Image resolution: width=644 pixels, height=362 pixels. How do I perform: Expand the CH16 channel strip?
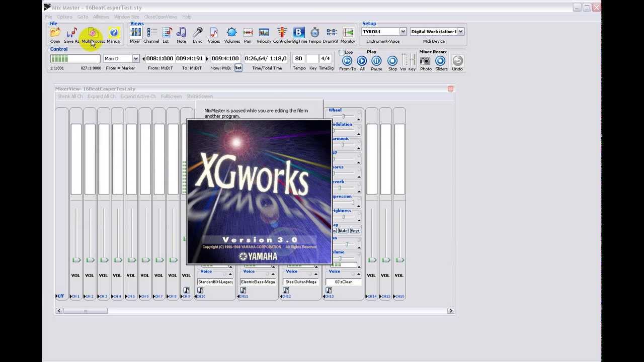tap(394, 297)
